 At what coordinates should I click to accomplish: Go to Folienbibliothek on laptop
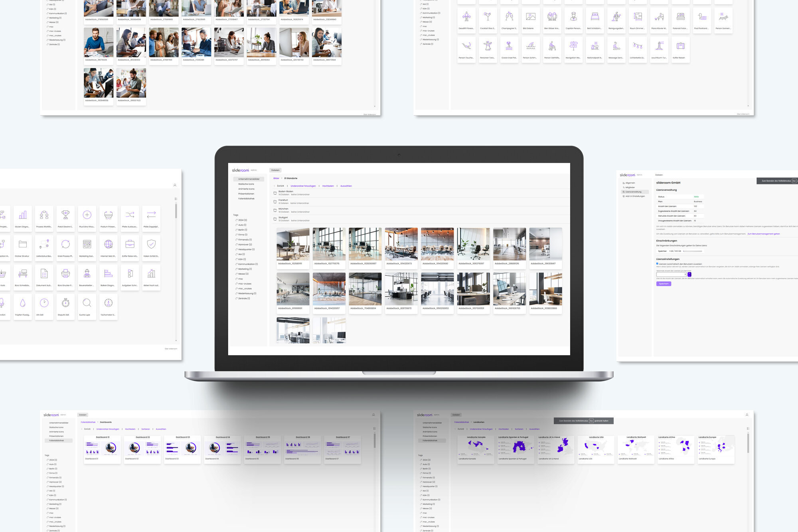tap(246, 198)
